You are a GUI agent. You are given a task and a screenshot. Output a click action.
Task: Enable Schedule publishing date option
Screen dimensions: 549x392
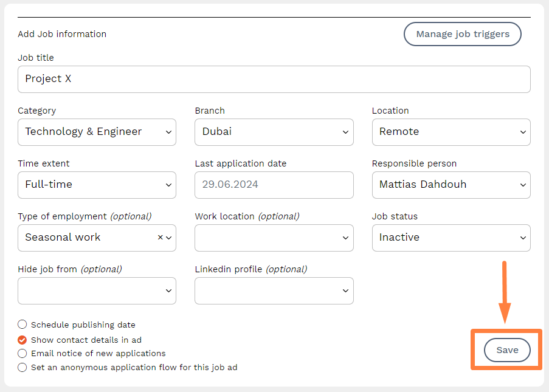point(22,325)
